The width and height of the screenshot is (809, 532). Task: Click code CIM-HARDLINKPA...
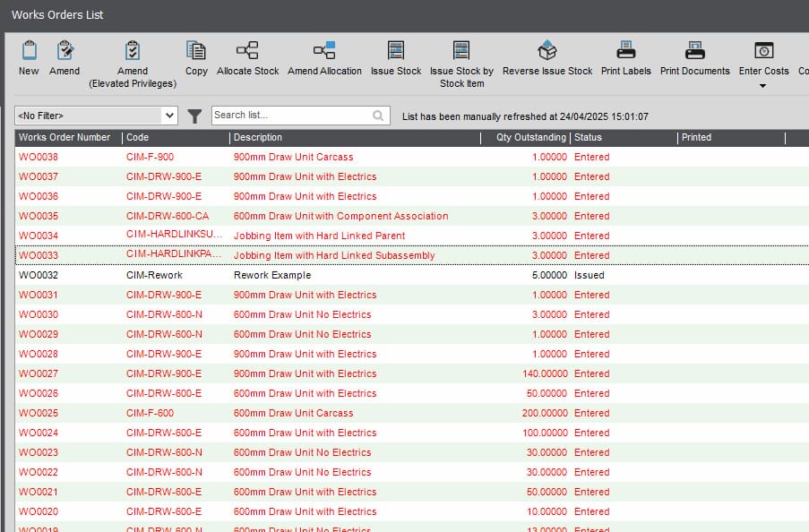point(174,253)
